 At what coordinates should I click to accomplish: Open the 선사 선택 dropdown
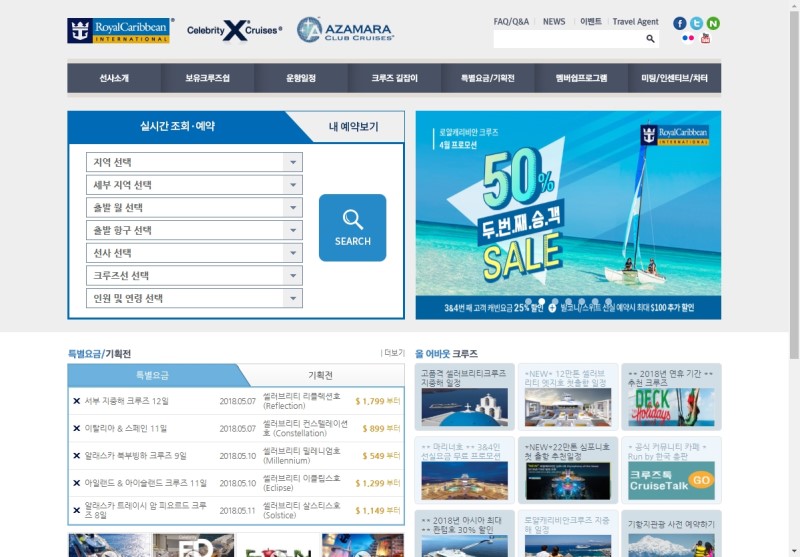(194, 253)
